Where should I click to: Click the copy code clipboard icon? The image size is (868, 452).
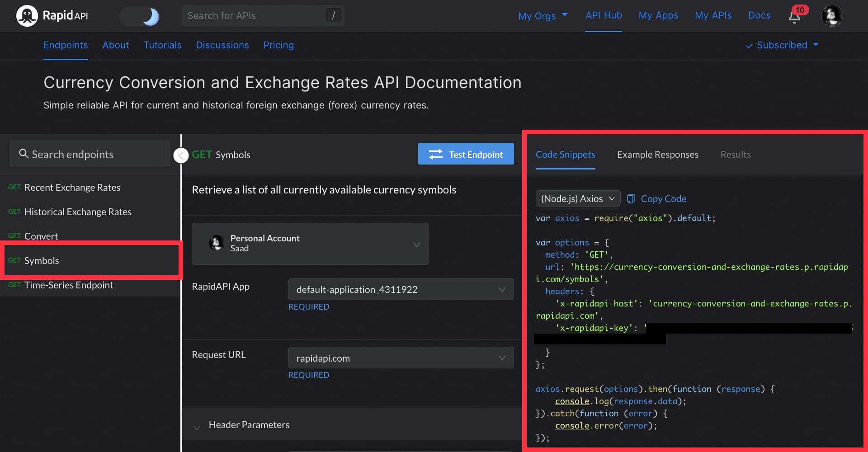[x=631, y=199]
